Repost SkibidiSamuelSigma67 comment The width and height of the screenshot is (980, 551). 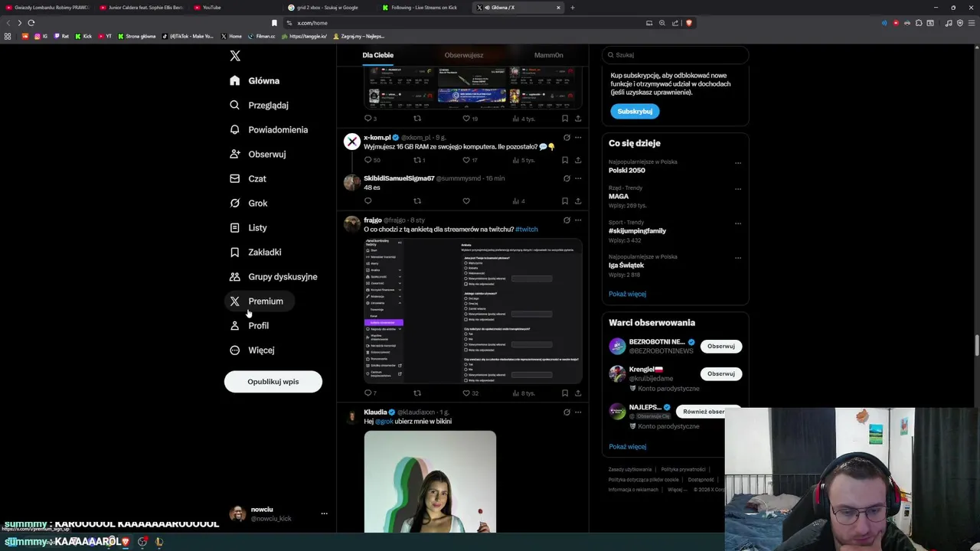coord(417,201)
